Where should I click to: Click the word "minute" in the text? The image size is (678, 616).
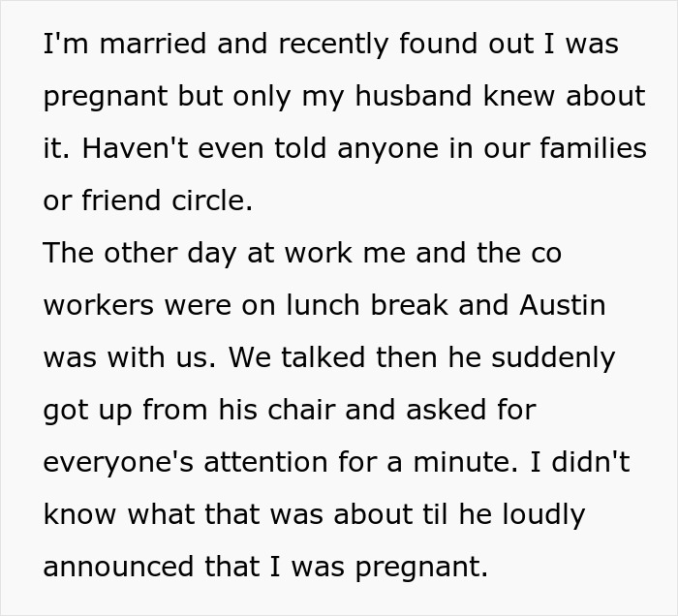tap(463, 462)
